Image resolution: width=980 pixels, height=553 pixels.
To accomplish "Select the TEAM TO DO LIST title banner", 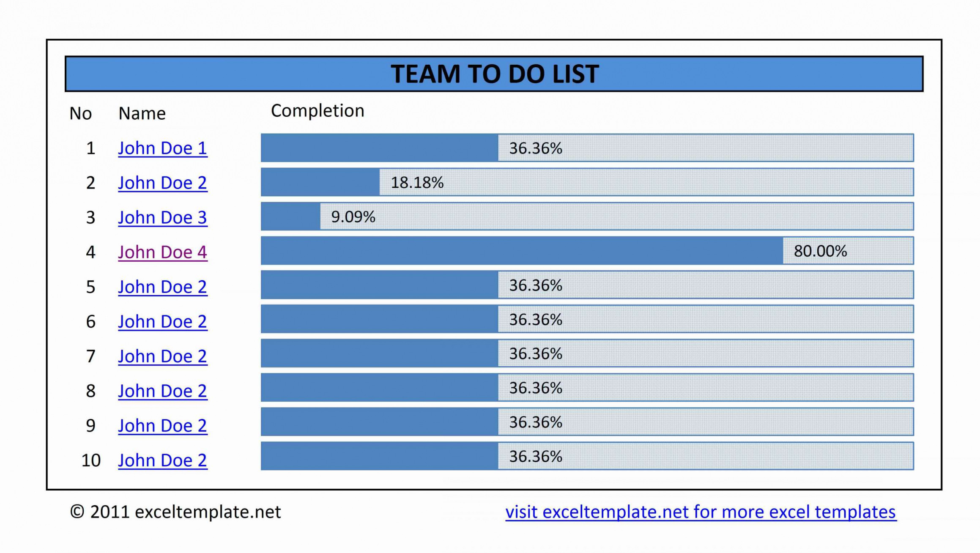I will pos(494,74).
